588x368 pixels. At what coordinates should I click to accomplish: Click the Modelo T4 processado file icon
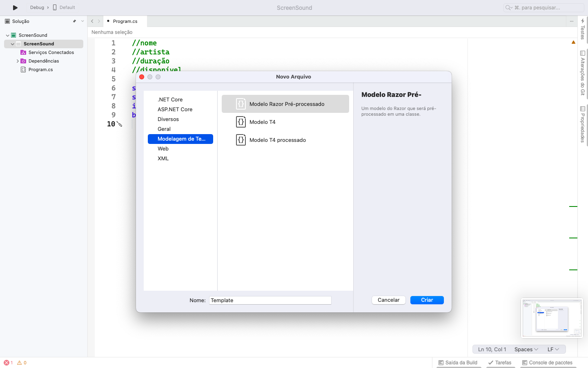(x=241, y=140)
